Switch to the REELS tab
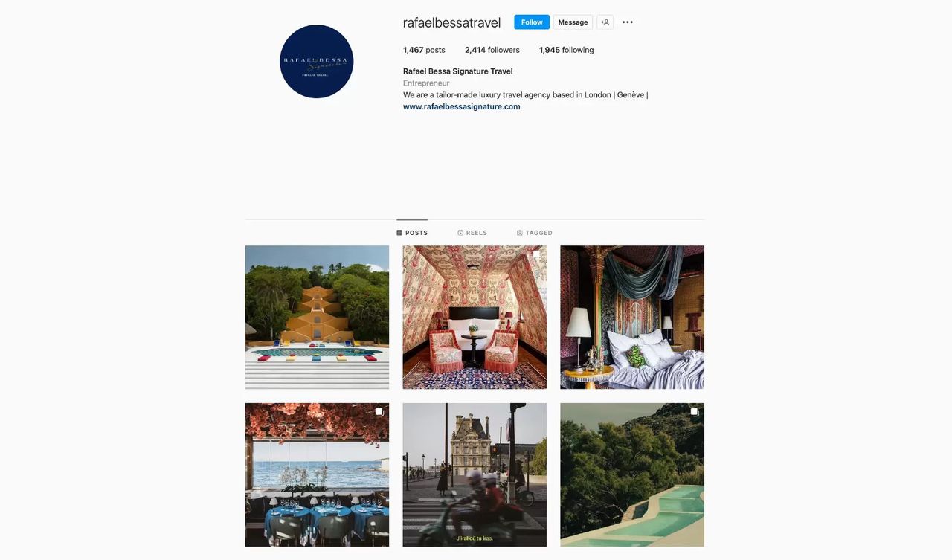 tap(472, 233)
